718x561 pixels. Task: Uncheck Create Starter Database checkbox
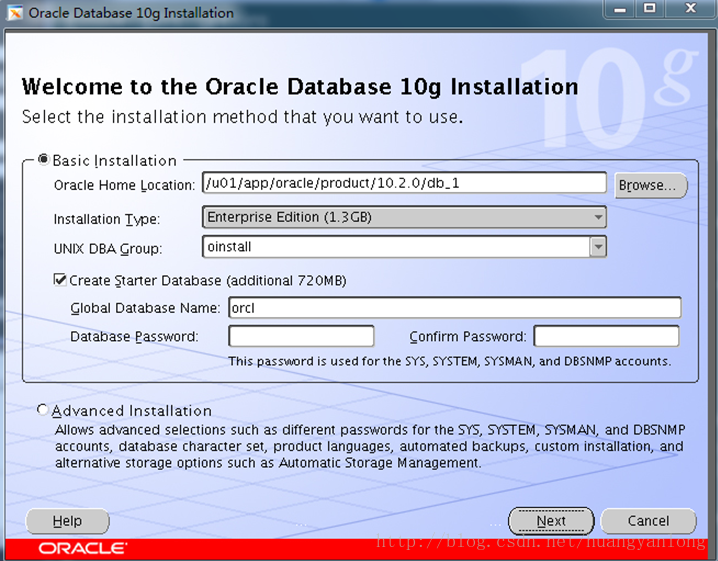click(x=60, y=279)
